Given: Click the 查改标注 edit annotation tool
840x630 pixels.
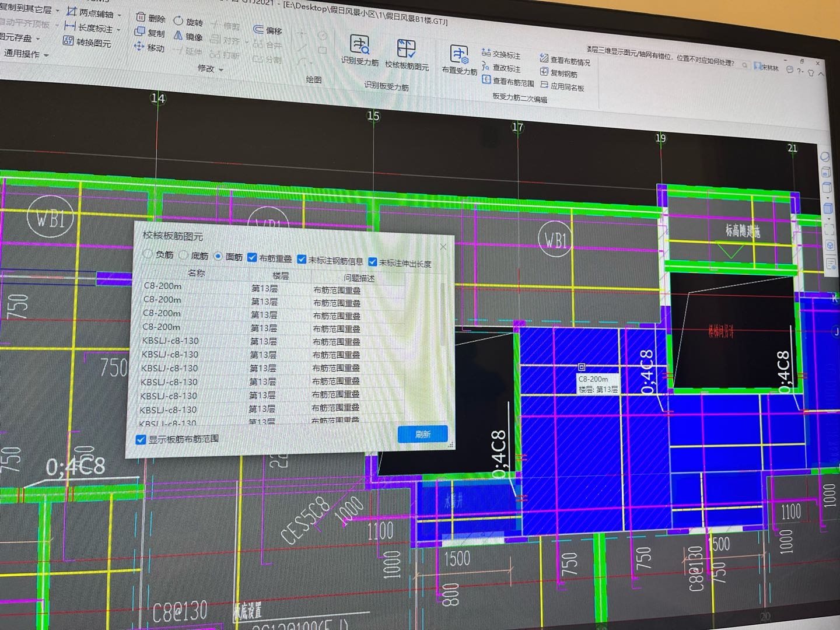Looking at the screenshot, I should [501, 68].
